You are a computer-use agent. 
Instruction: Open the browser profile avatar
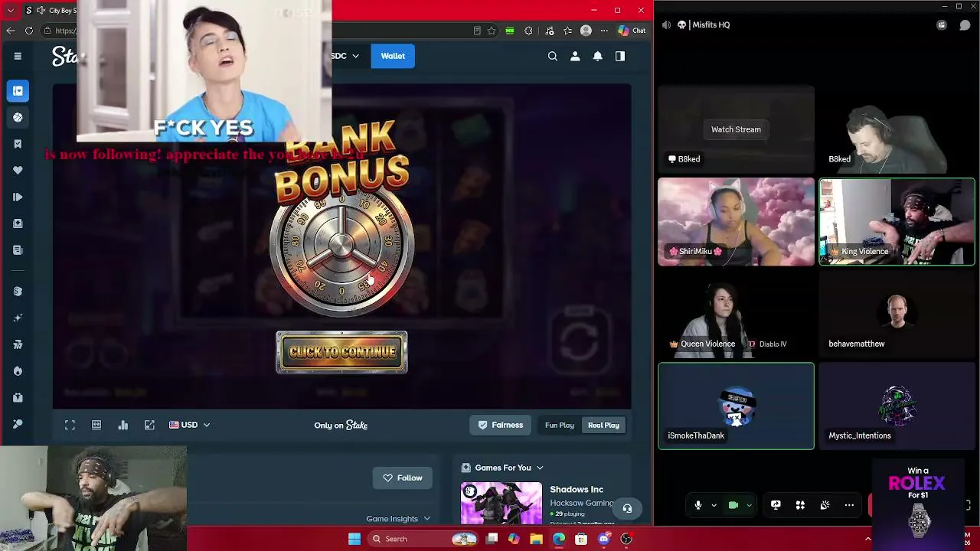(x=586, y=31)
